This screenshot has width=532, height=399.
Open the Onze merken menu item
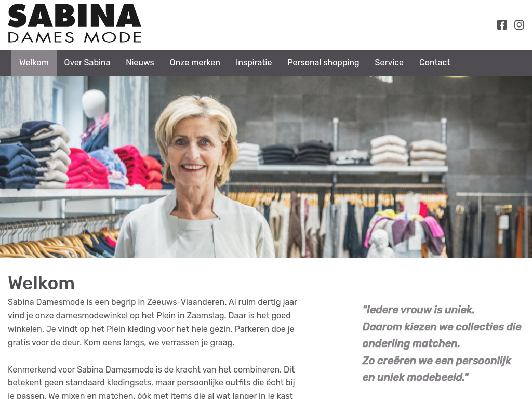pos(195,63)
